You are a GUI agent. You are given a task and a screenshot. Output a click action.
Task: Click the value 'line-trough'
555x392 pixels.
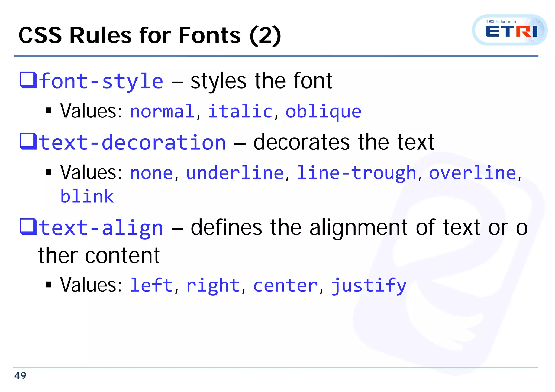point(356,173)
